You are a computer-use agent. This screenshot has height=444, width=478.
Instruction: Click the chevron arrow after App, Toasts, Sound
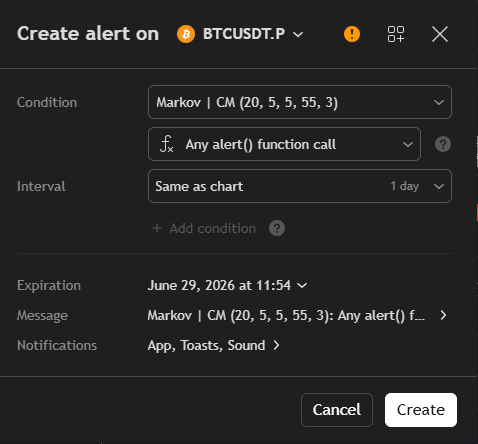point(276,345)
